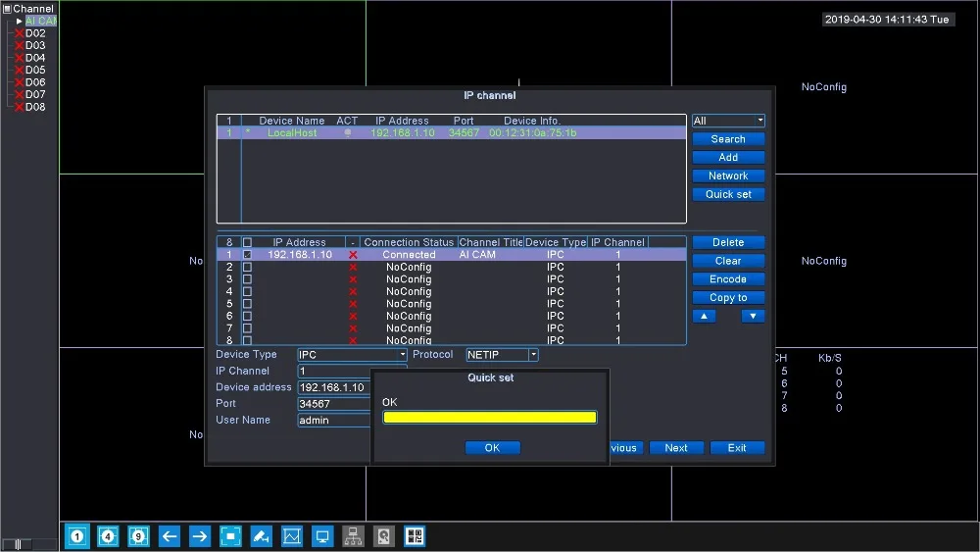The width and height of the screenshot is (980, 552).
Task: Switch to four-channel split view
Action: 108,536
